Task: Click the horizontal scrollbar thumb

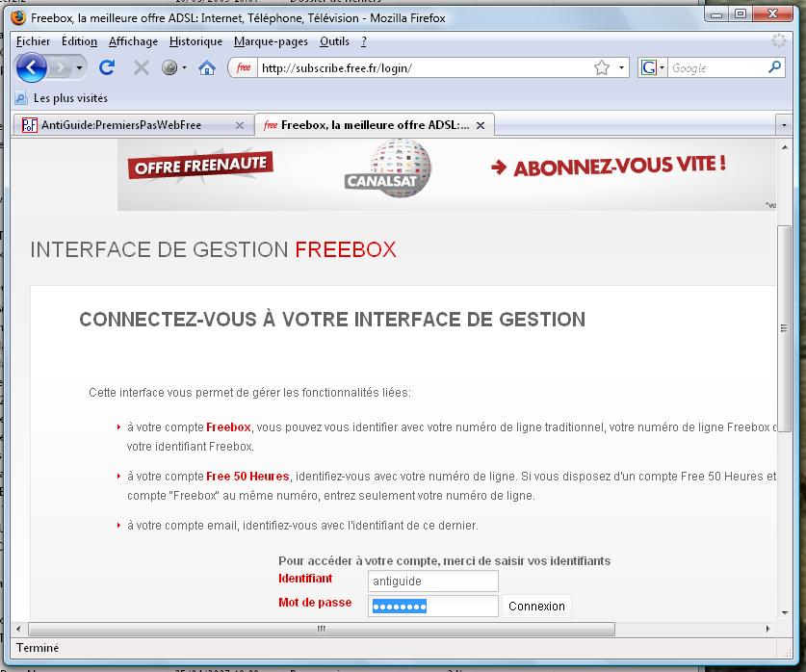Action: click(322, 629)
